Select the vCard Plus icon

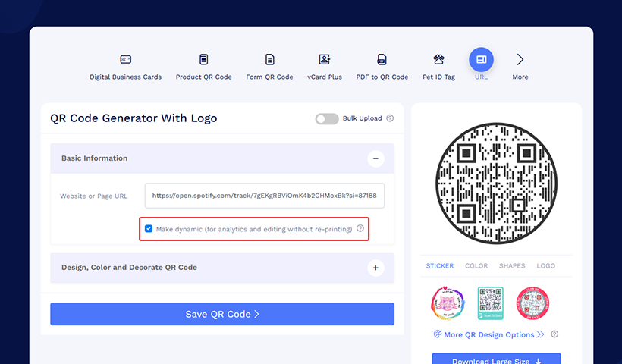pos(325,60)
